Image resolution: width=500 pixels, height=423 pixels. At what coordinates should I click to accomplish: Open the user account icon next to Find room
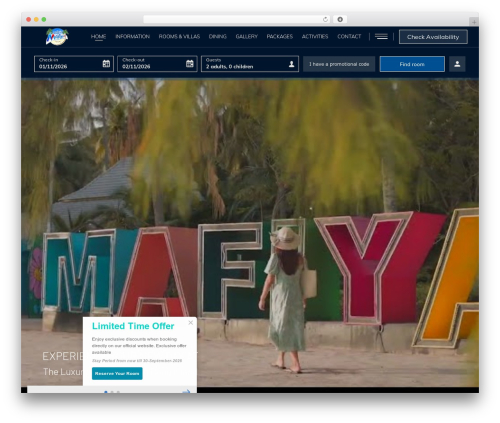coord(457,64)
